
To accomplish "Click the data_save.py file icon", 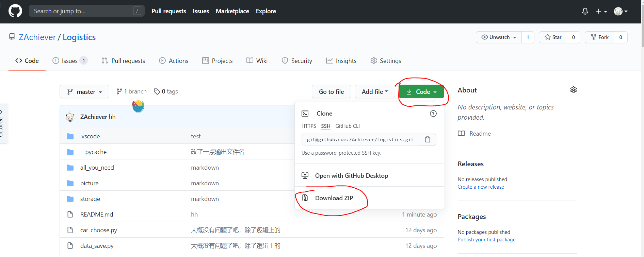I will [x=70, y=246].
